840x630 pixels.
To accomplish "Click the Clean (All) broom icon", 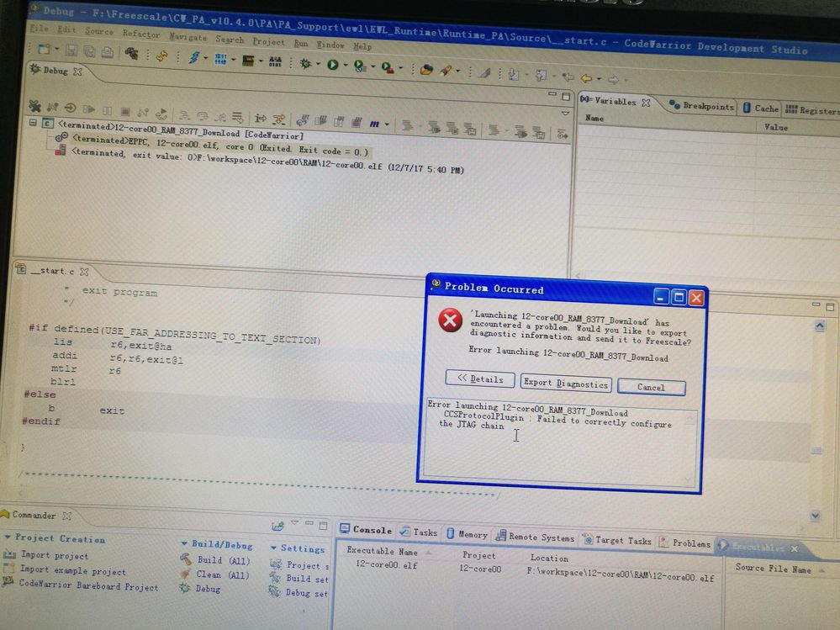I will pos(185,574).
